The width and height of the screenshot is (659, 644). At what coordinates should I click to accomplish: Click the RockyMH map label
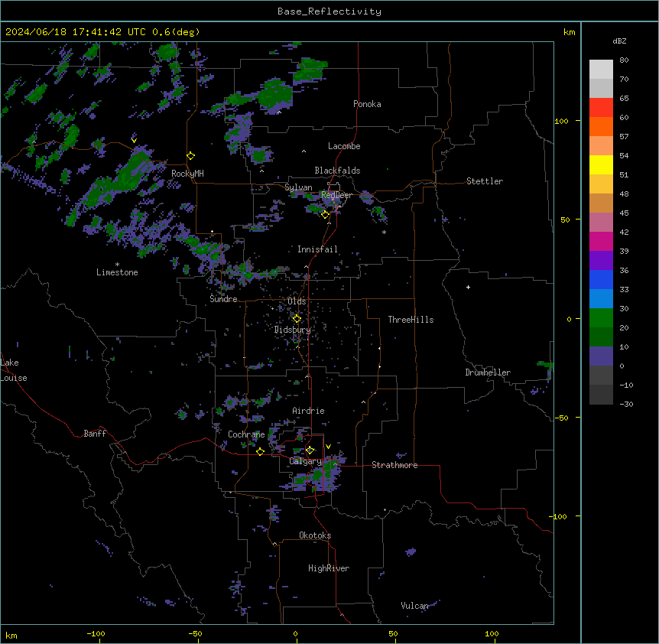(x=187, y=174)
